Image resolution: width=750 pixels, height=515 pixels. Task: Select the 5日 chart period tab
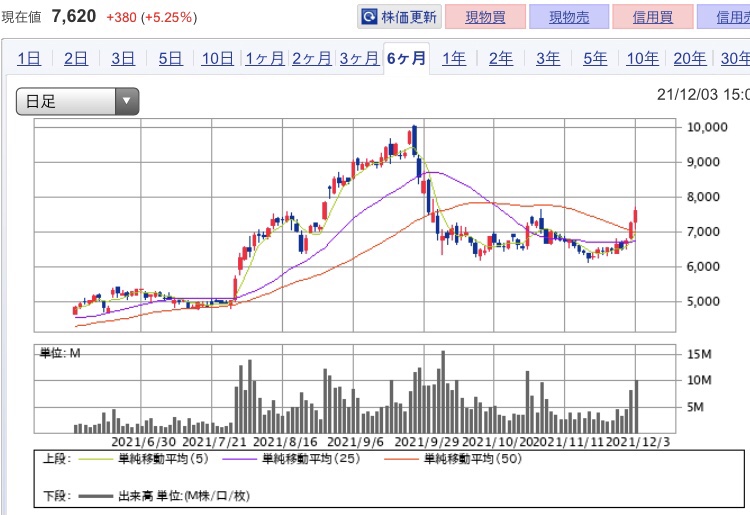(171, 59)
